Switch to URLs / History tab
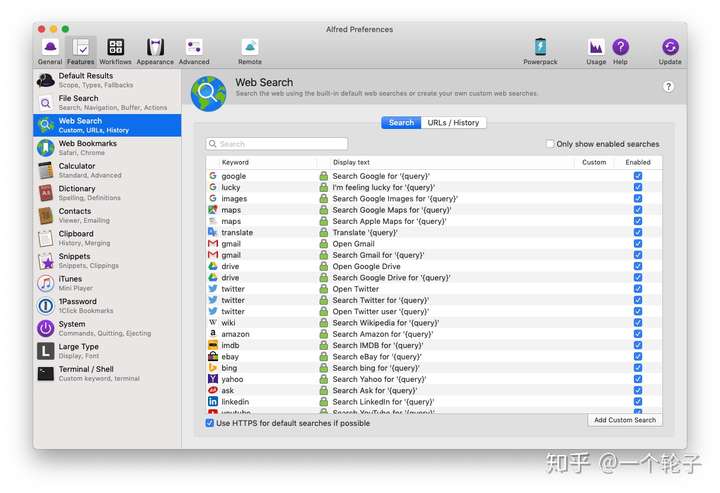720x493 pixels. click(453, 123)
